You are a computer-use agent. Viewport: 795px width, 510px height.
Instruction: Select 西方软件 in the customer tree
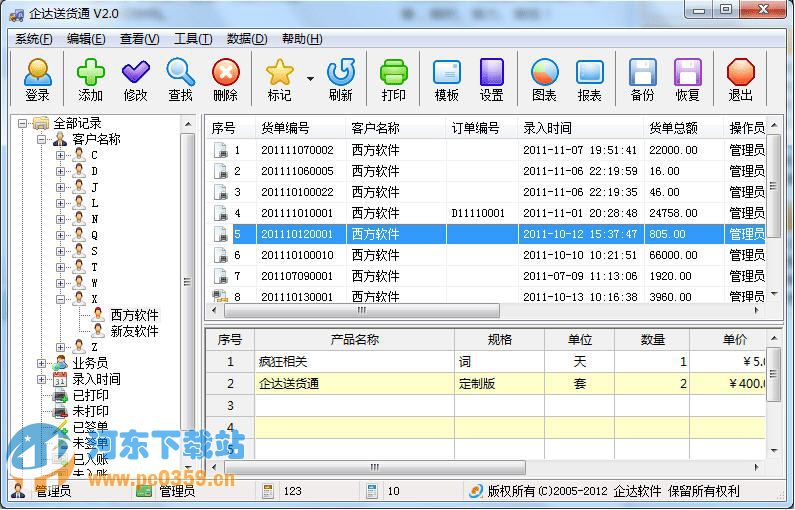pos(134,315)
